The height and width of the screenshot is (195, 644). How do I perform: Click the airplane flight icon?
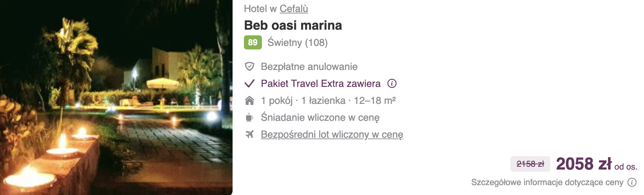250,134
